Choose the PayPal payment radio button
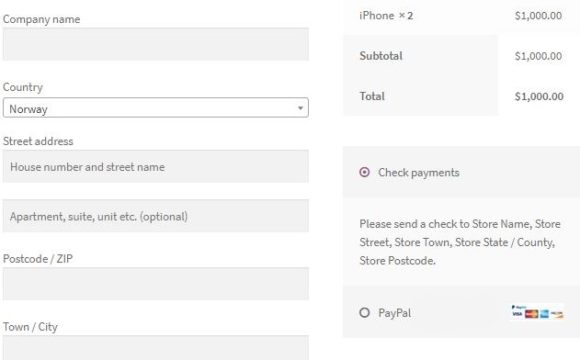 tap(364, 313)
